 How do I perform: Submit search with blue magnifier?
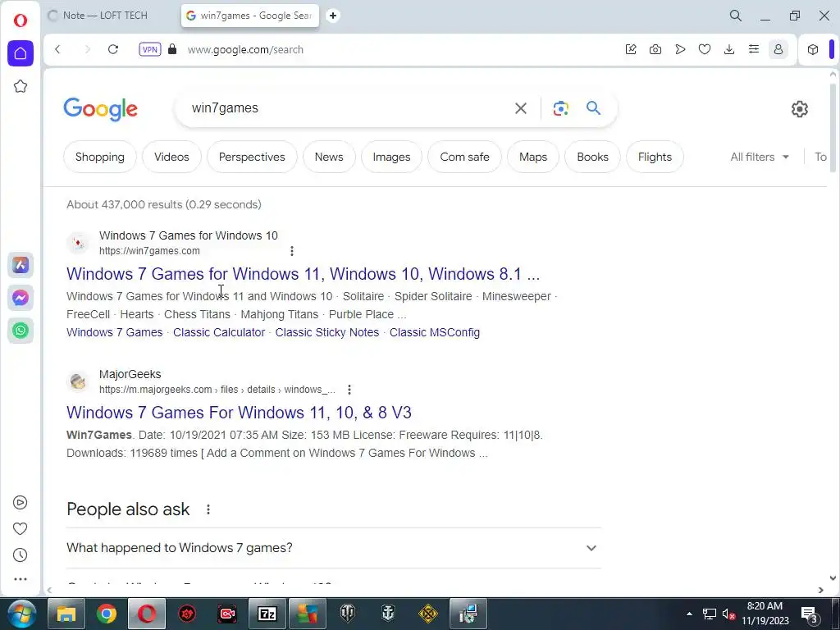pyautogui.click(x=593, y=108)
